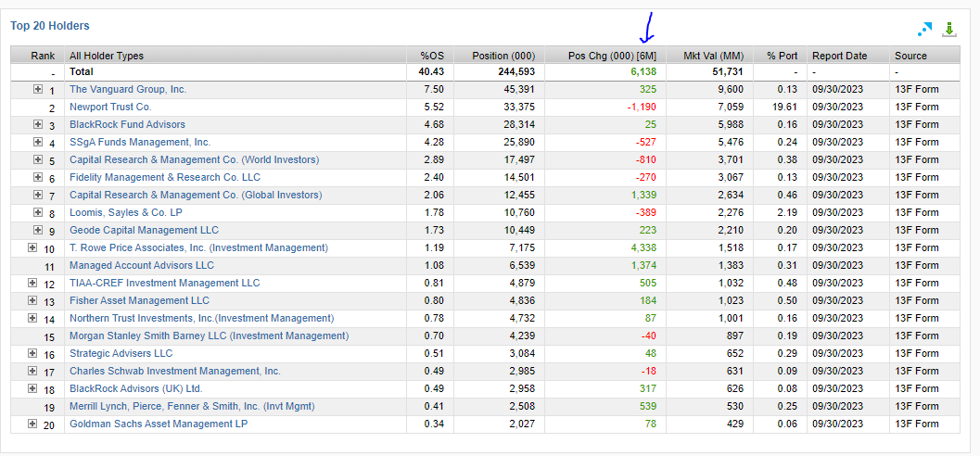The width and height of the screenshot is (980, 456).
Task: Open Fisher Asset Management LLC link
Action: (139, 300)
